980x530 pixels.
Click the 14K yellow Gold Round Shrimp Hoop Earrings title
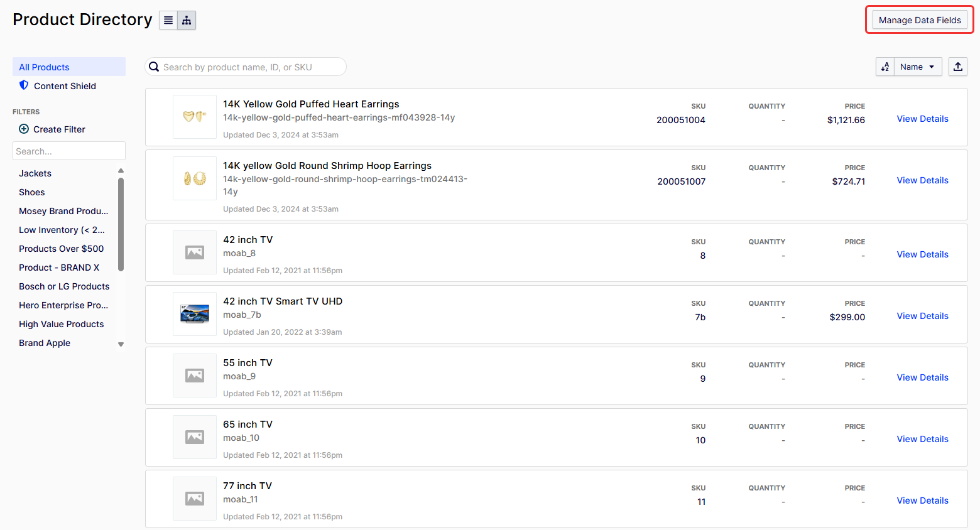click(327, 166)
